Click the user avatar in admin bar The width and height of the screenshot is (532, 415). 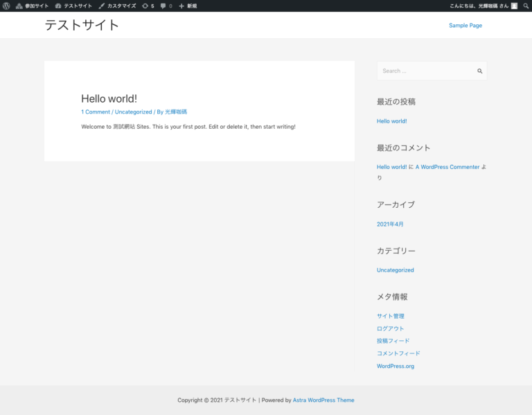pyautogui.click(x=514, y=6)
